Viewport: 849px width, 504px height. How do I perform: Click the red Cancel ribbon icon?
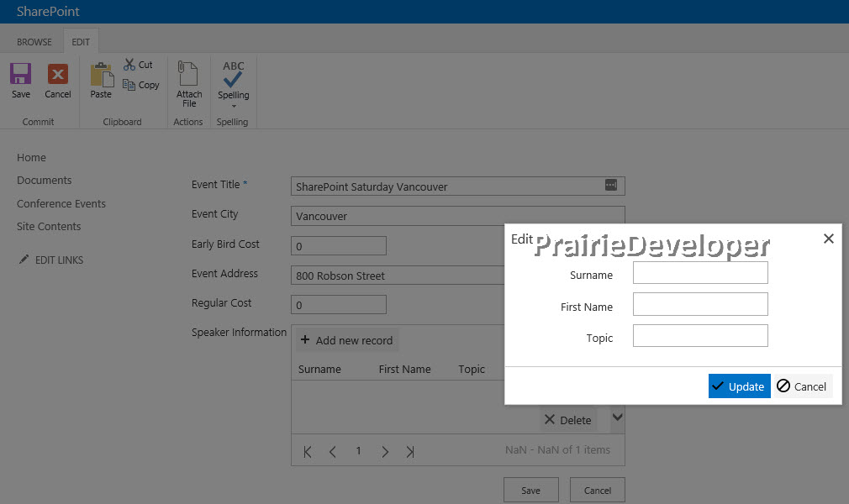(57, 74)
